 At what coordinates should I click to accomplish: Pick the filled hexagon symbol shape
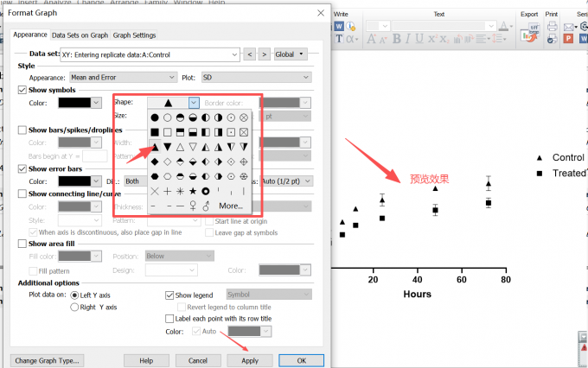155,176
